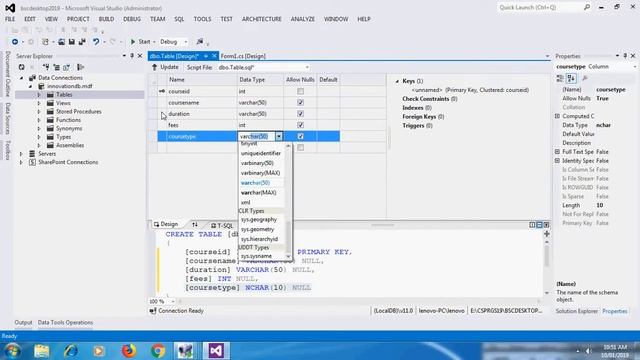Switch to Form1.cs [Design] tab
Viewport: 640px width, 360px height.
(243, 56)
